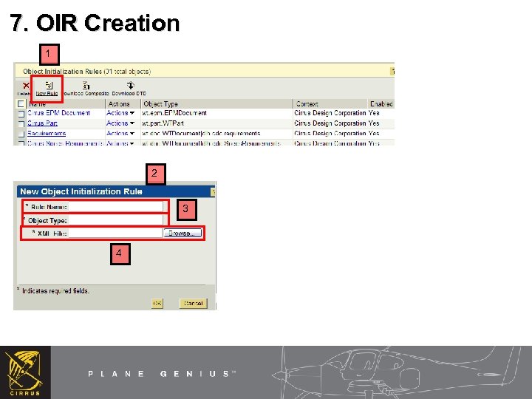Check the box for Cirrus EPM Document row
532x399 pixels.
[x=21, y=114]
